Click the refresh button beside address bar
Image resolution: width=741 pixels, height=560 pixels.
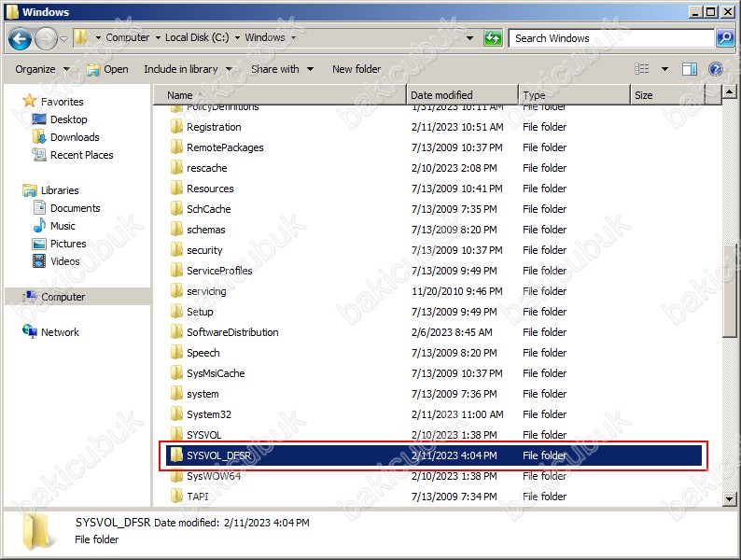tap(493, 38)
